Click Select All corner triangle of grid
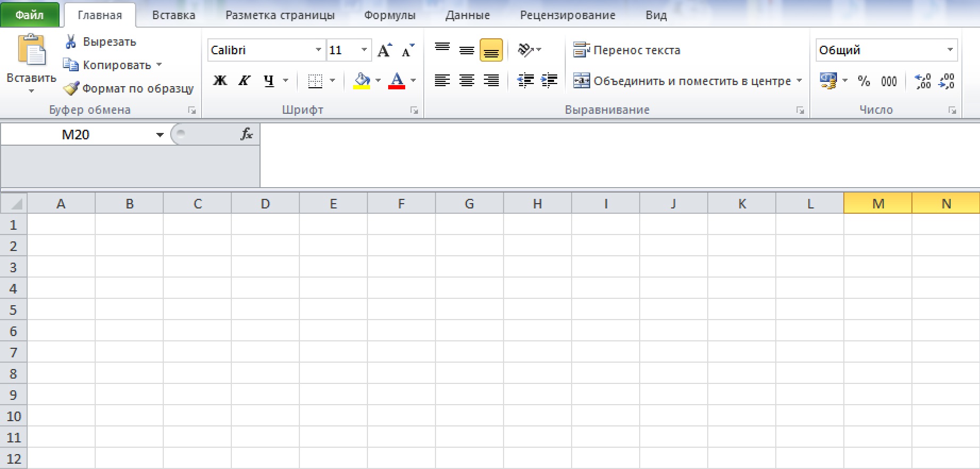The image size is (980, 469). [x=14, y=204]
